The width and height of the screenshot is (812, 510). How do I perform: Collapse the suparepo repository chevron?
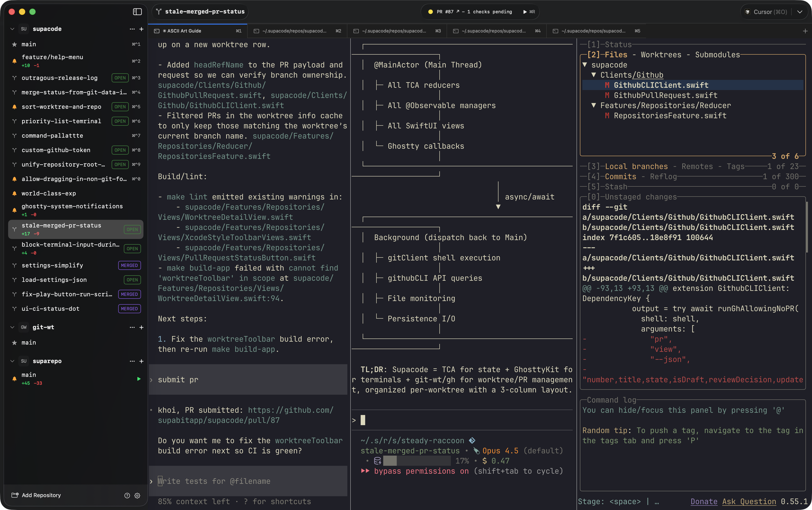pyautogui.click(x=12, y=361)
